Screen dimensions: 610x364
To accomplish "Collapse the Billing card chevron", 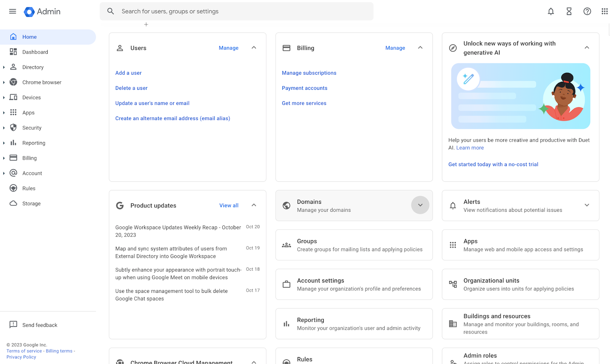I will tap(420, 48).
